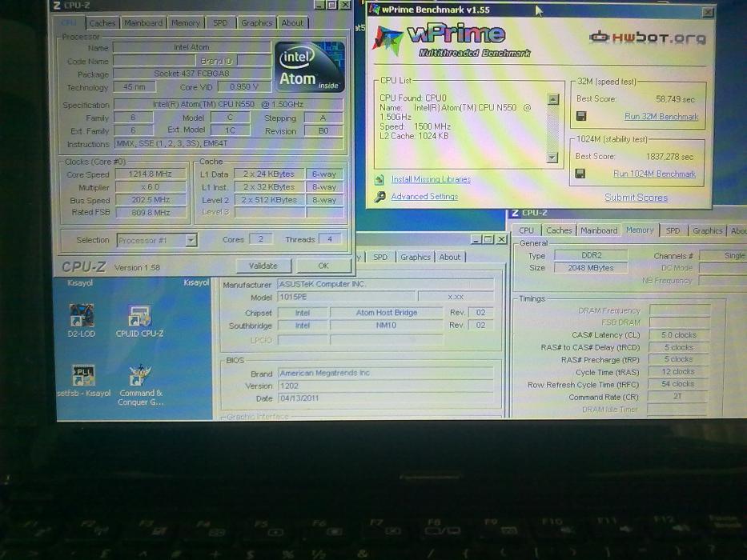
Task: Click the memory Type value DDR2
Action: 591,255
